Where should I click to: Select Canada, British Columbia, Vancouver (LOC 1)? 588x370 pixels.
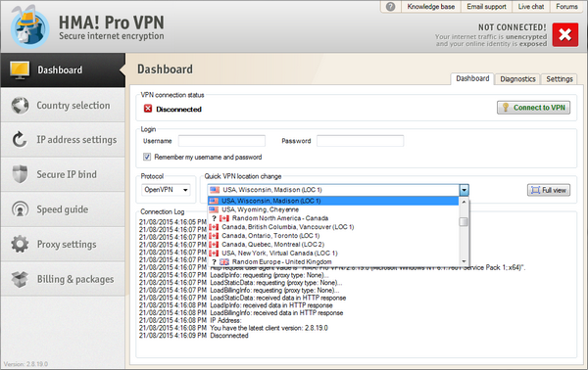point(333,227)
